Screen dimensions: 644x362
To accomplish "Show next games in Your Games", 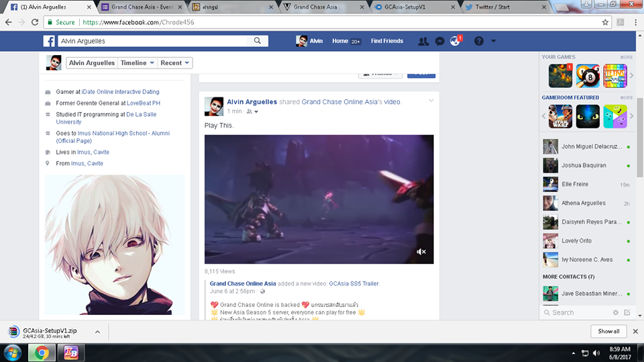I will (632, 76).
